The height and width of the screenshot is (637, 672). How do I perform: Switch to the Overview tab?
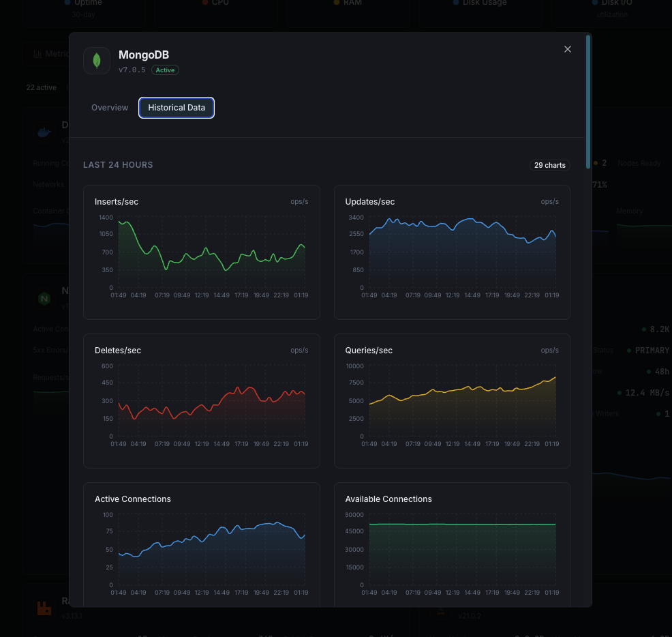pos(110,107)
